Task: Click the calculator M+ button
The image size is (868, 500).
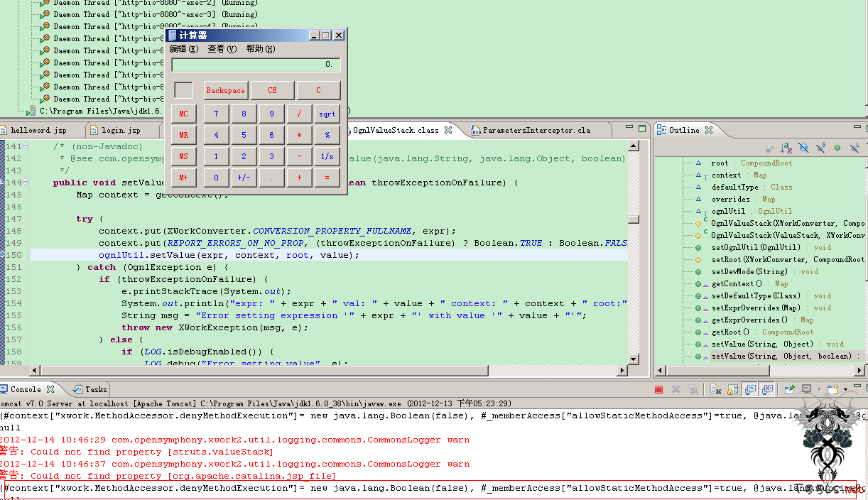Action: tap(183, 178)
